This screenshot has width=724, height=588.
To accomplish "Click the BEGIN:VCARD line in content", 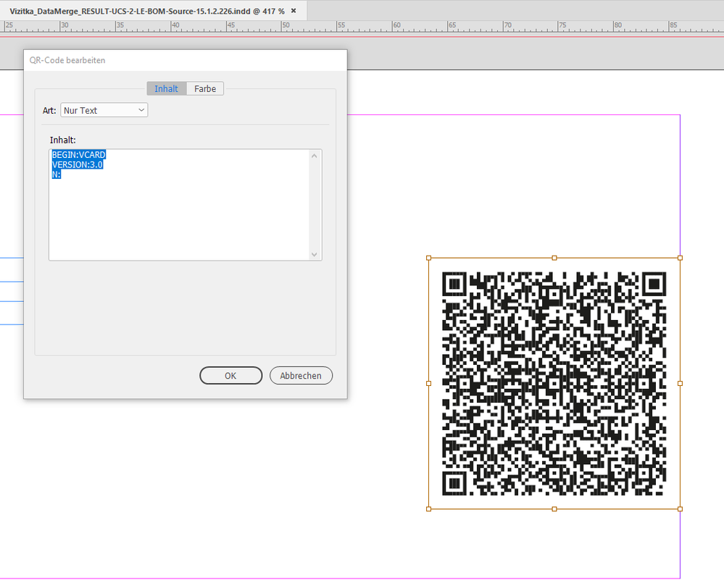I will [79, 155].
